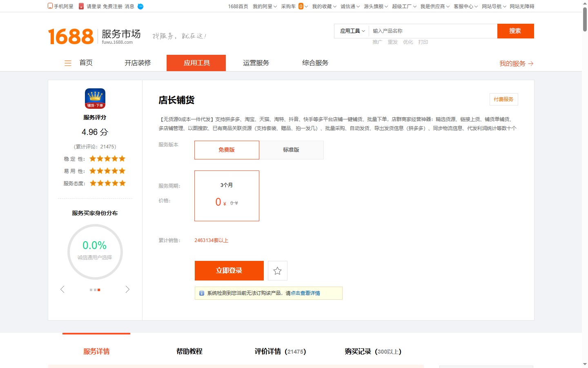
Task: Click the 服务态度 star rating
Action: pyautogui.click(x=108, y=183)
